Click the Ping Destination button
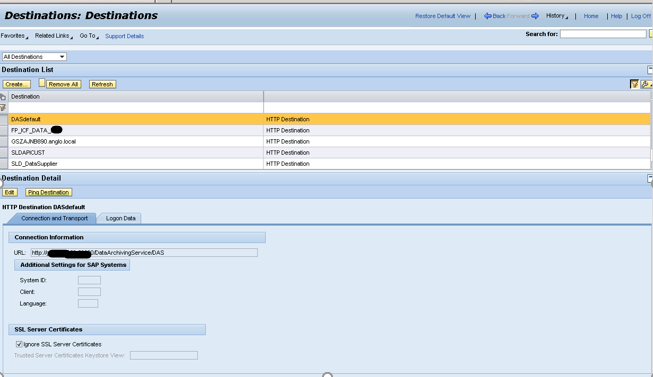This screenshot has height=377, width=653. click(x=48, y=192)
